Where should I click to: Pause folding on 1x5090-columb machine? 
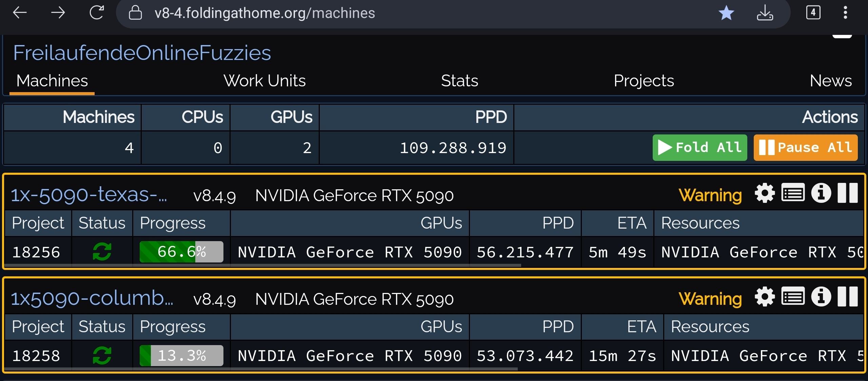(x=848, y=297)
